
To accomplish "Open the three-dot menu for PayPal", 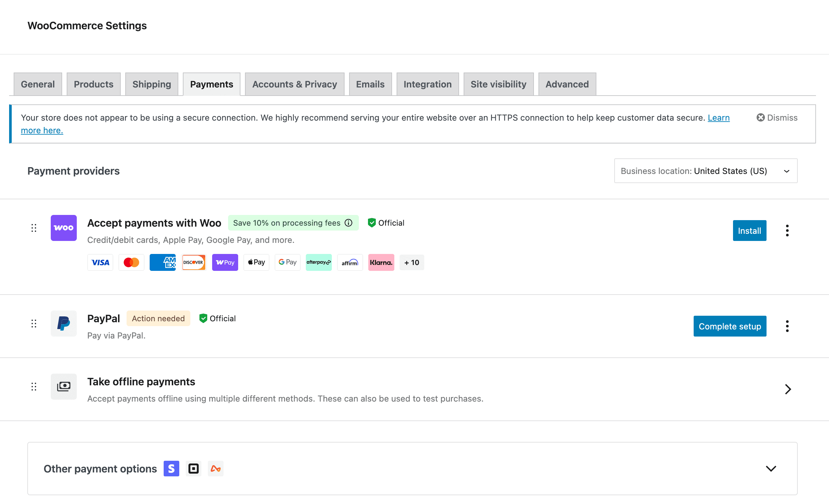I will tap(787, 325).
